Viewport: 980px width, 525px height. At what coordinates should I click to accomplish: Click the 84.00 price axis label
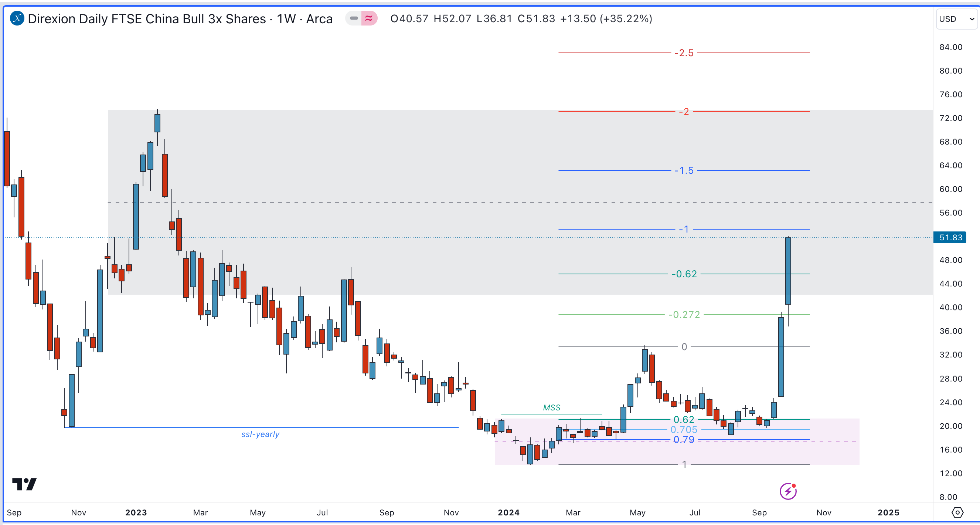pyautogui.click(x=951, y=47)
